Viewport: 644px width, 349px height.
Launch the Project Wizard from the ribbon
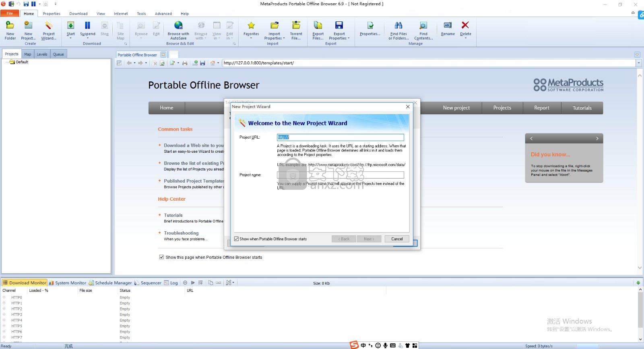pyautogui.click(x=49, y=30)
